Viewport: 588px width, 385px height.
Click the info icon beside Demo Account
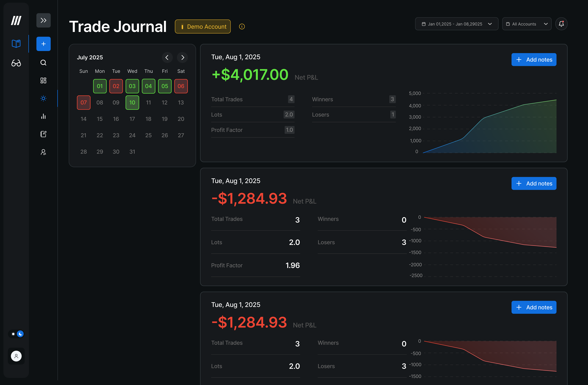242,26
